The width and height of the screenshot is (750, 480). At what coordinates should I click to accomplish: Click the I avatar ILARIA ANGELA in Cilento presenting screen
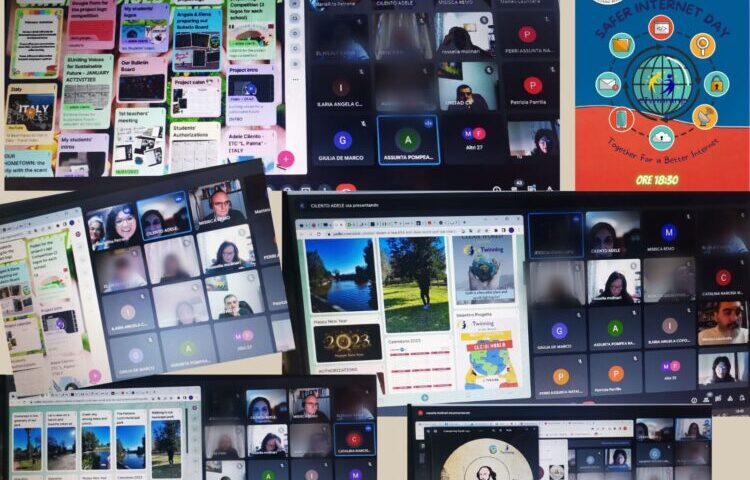coord(670,326)
